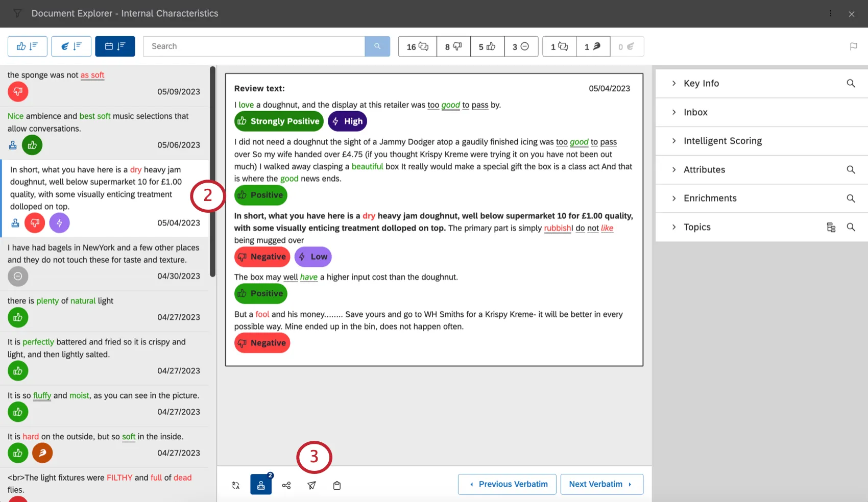Click thumbs-up on 'fluffy and moist' entry

(x=18, y=412)
